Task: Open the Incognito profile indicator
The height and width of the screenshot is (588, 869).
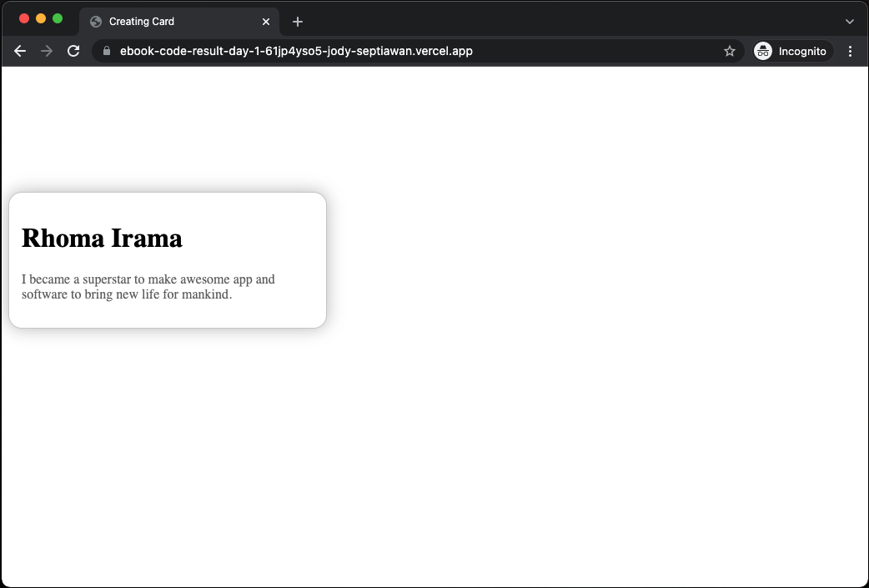Action: tap(793, 51)
